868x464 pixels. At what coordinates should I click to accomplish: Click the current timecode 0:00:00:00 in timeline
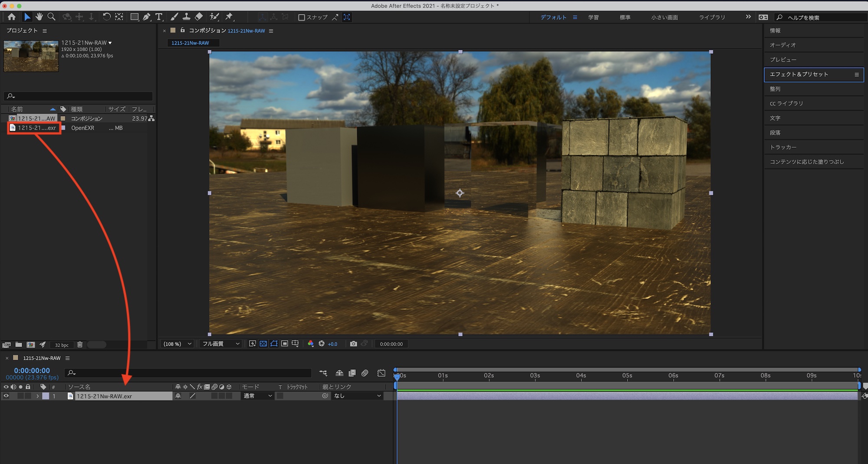tap(32, 371)
